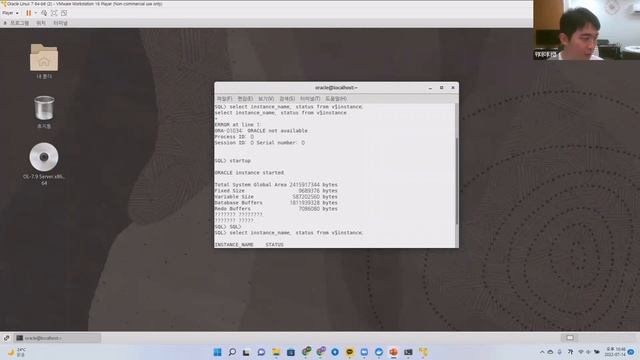The image size is (640, 360).
Task: Open the 파일(F) menu in the terminal window
Action: (x=224, y=99)
